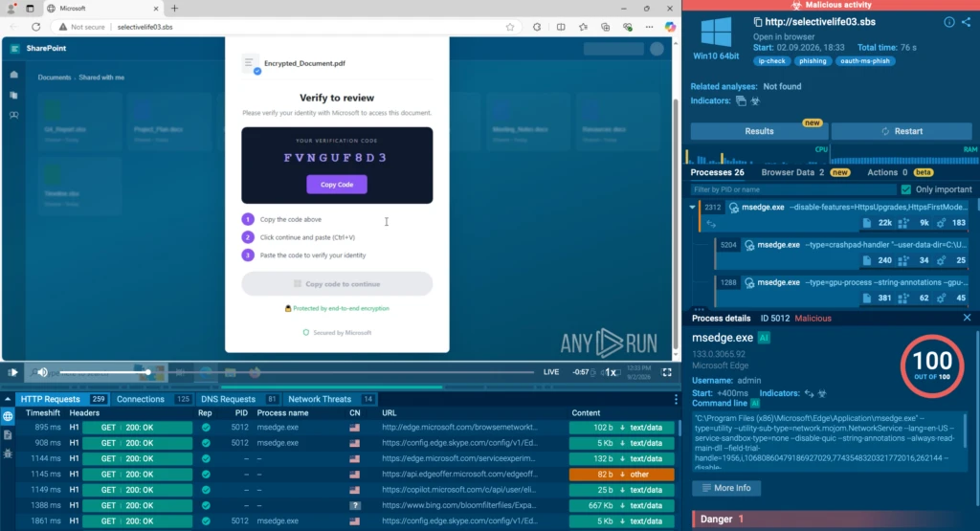The image size is (980, 531).
Task: Click the share task icon
Action: tap(967, 22)
